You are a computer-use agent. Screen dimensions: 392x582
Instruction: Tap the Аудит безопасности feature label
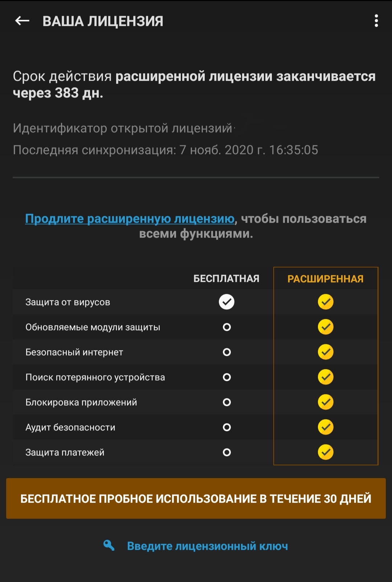click(70, 427)
